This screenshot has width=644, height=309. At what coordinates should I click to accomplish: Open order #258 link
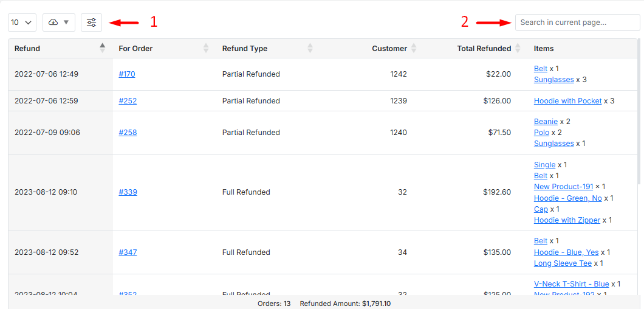(x=128, y=133)
